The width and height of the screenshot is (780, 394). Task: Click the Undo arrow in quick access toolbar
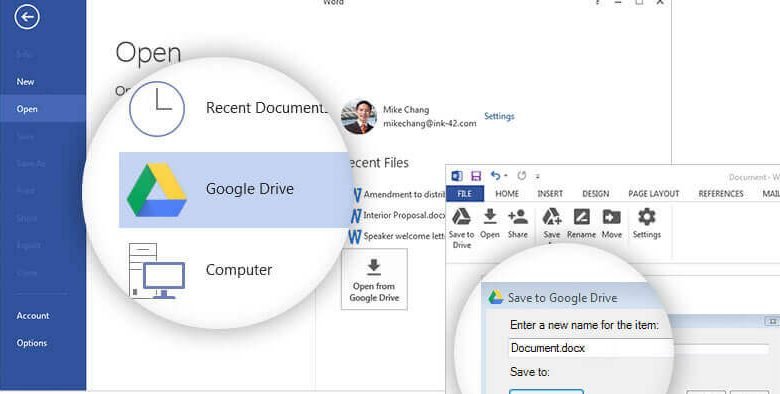click(495, 176)
